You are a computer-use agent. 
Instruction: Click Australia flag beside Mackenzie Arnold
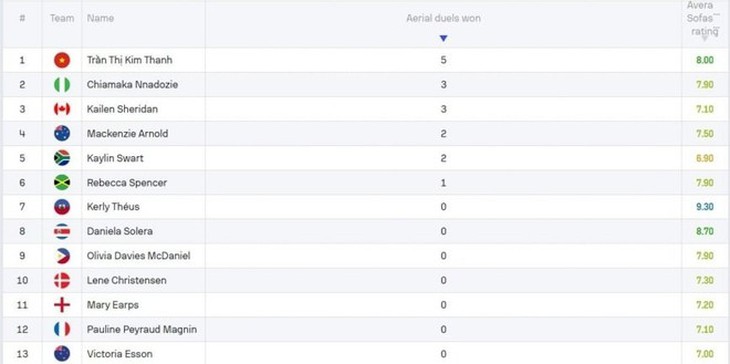pyautogui.click(x=62, y=134)
